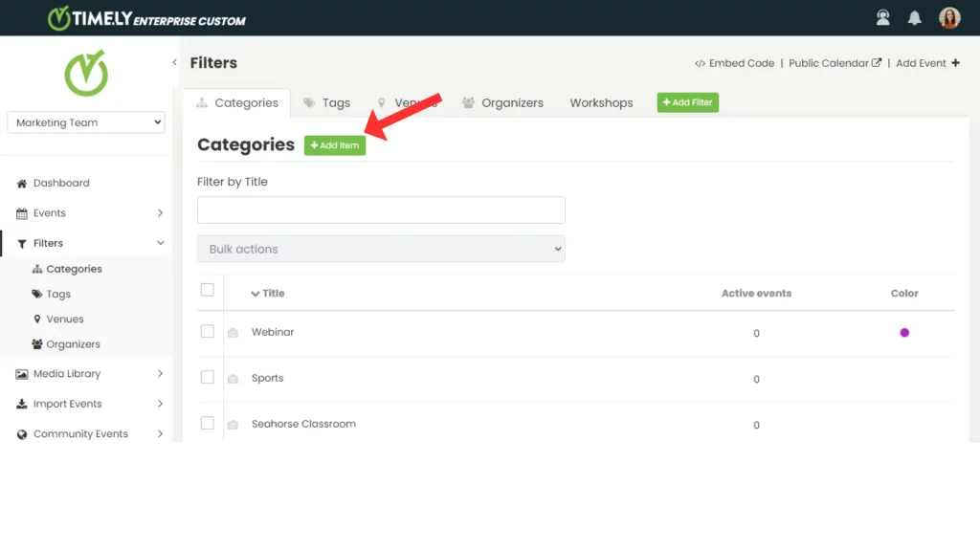980x551 pixels.
Task: Click the Community Events label in sidebar
Action: point(80,433)
